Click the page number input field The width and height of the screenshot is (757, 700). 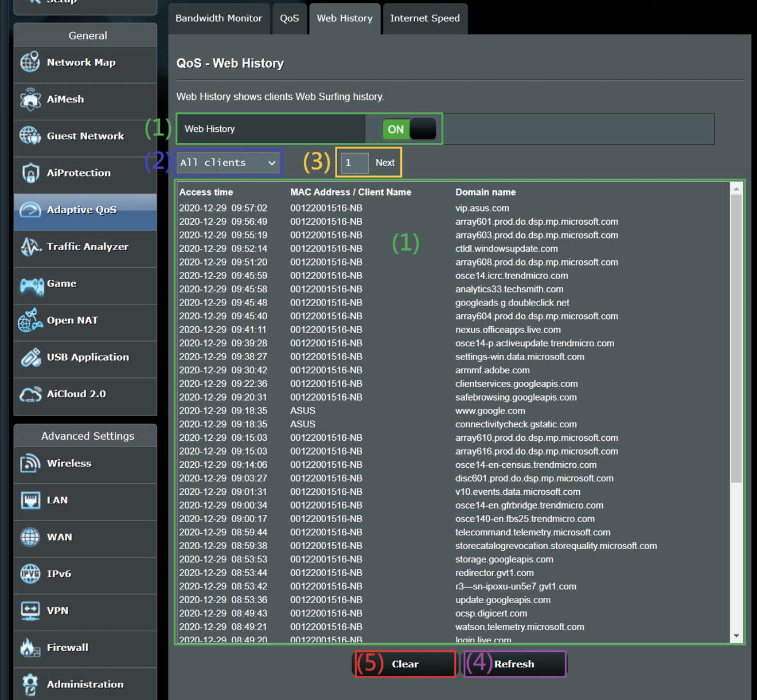click(x=354, y=163)
